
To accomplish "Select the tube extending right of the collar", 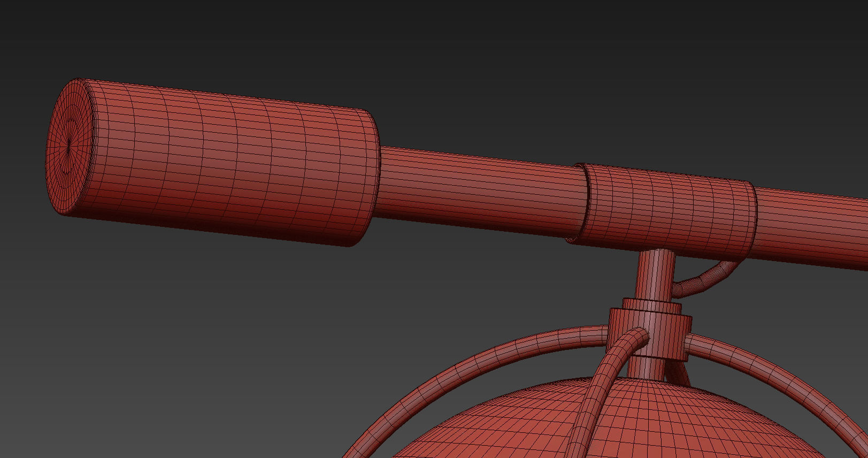I will (813, 227).
